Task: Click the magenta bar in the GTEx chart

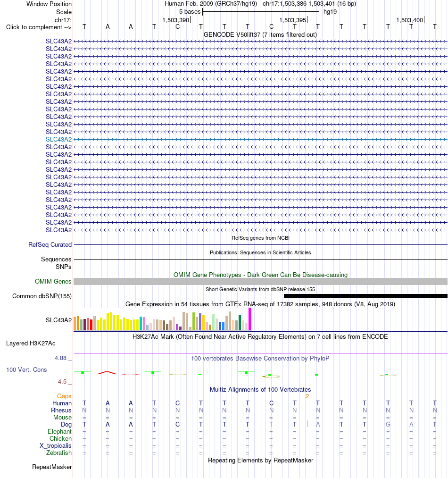Action: 250,319
